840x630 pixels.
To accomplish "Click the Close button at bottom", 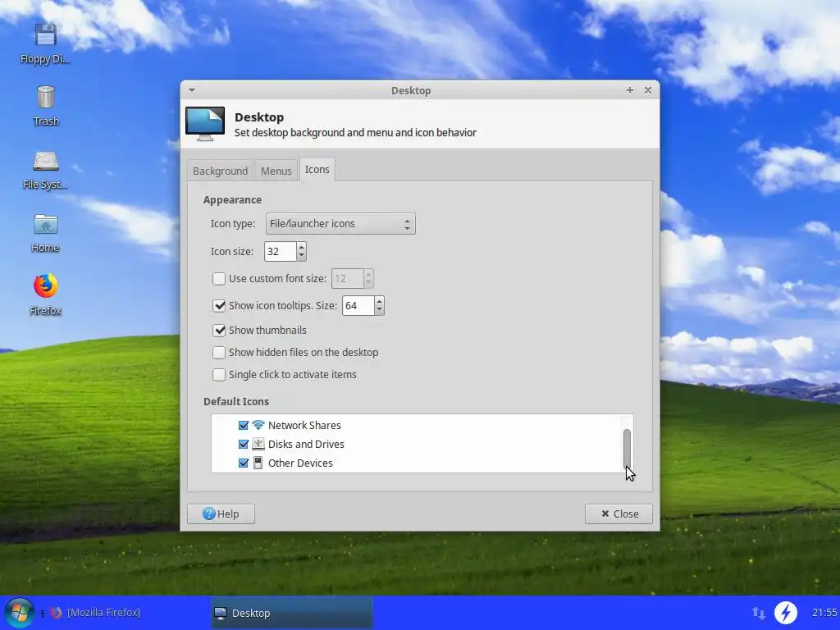I will click(x=619, y=514).
